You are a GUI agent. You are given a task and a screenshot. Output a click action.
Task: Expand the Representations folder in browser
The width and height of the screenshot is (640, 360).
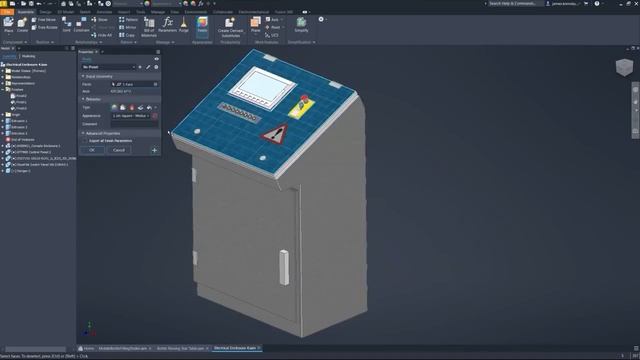(x=2, y=83)
